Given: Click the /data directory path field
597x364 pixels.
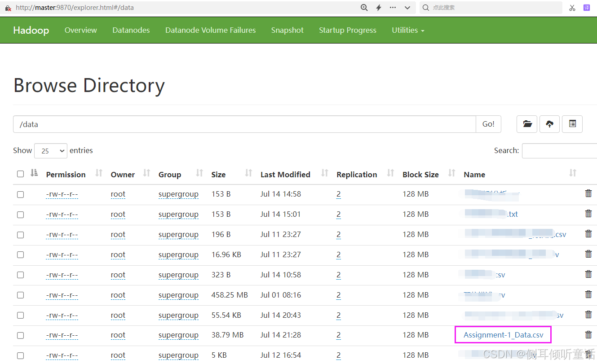Looking at the screenshot, I should [244, 124].
